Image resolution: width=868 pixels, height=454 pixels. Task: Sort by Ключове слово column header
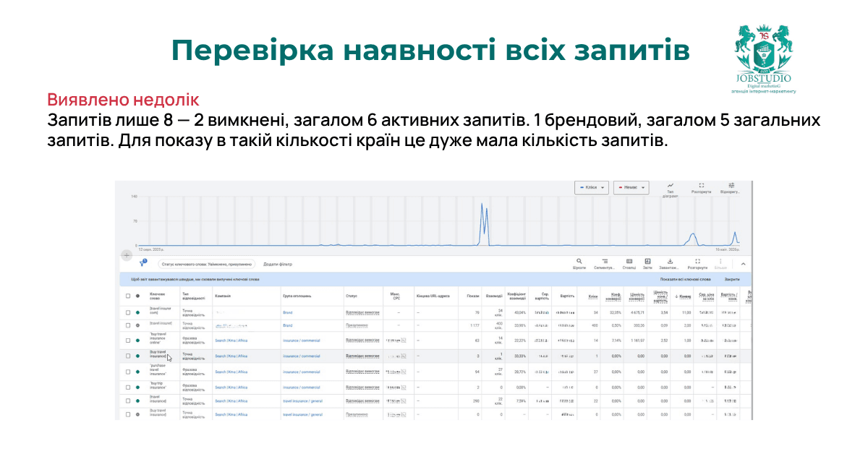(x=158, y=296)
